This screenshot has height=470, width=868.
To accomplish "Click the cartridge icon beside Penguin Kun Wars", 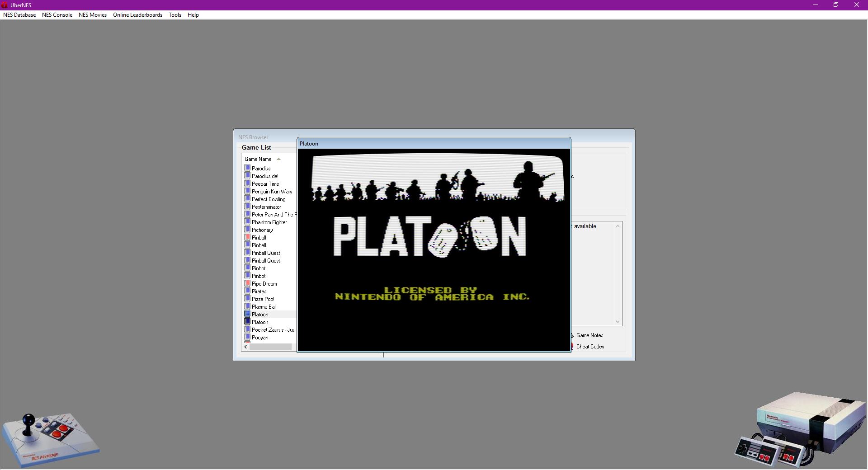I will (247, 191).
